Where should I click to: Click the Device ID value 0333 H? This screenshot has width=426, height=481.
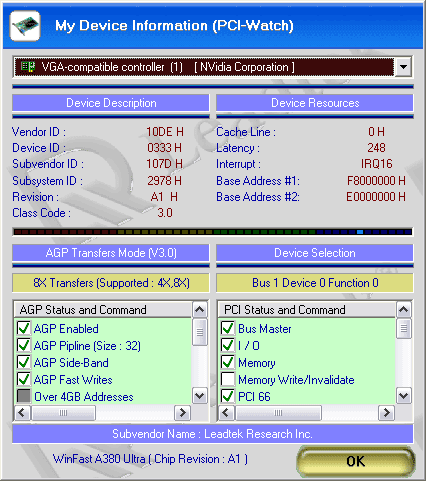click(165, 148)
